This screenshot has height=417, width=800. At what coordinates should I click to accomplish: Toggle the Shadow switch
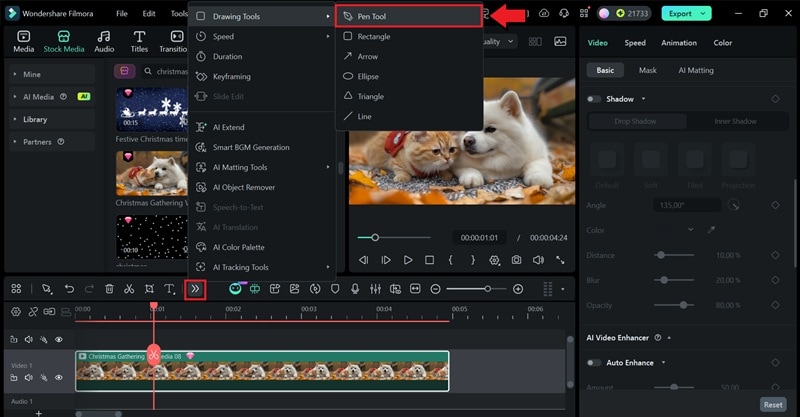click(594, 99)
